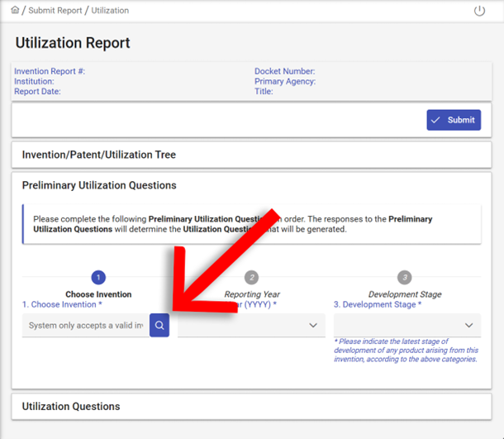Open the Submit Report breadcrumb link
This screenshot has width=504, height=439.
pyautogui.click(x=55, y=11)
